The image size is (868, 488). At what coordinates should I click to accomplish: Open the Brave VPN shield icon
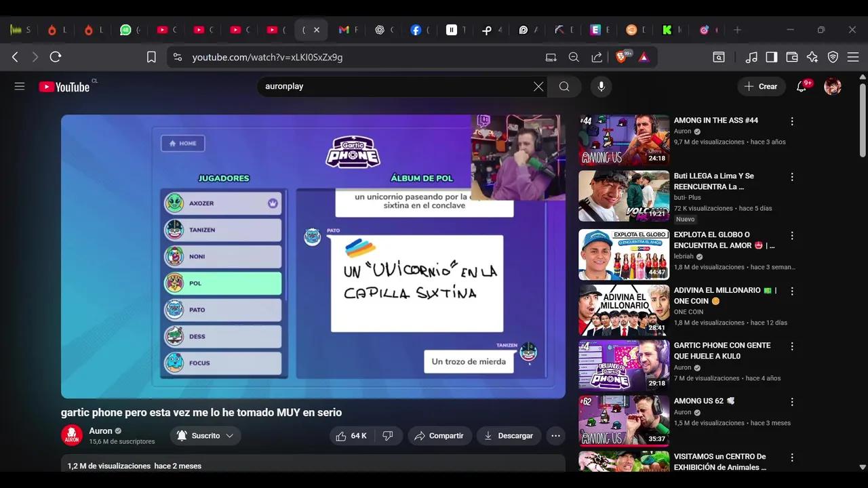click(833, 58)
